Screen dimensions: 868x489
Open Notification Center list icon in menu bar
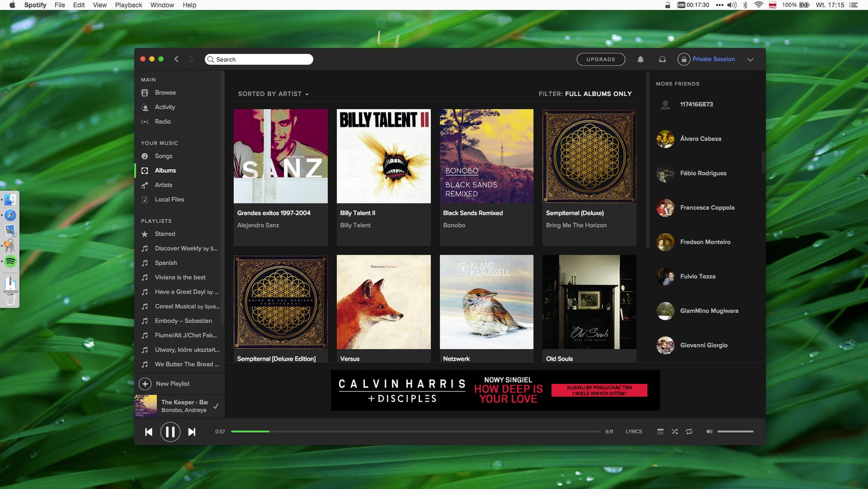click(x=853, y=5)
